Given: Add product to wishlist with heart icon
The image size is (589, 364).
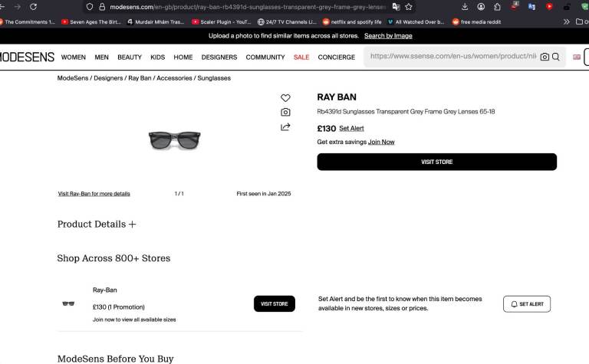Looking at the screenshot, I should coord(285,98).
